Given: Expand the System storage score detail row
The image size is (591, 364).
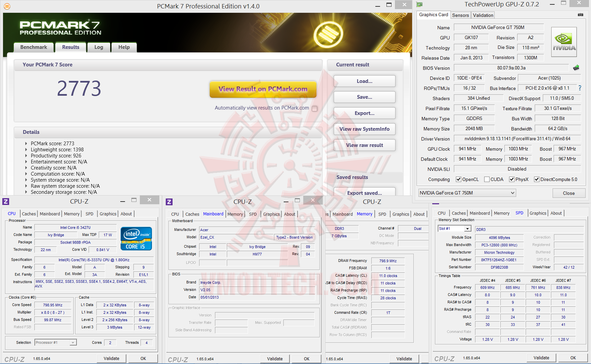Looking at the screenshot, I should [26, 180].
